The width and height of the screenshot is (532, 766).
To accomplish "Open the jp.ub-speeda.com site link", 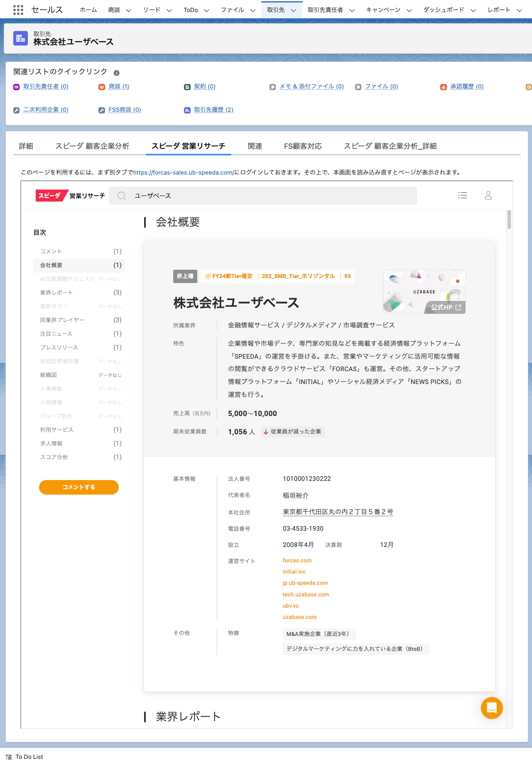I will point(305,583).
